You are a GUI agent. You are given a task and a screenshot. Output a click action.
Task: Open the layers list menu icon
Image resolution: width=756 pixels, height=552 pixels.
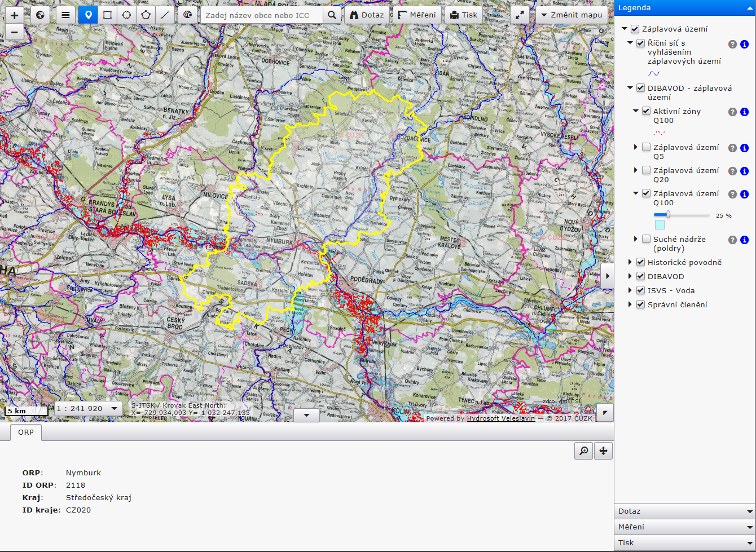[65, 15]
